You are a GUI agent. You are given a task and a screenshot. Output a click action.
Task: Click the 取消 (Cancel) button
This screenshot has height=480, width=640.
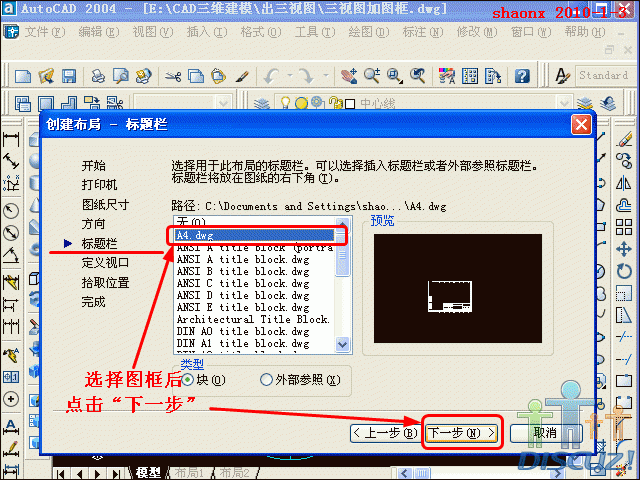tap(545, 433)
